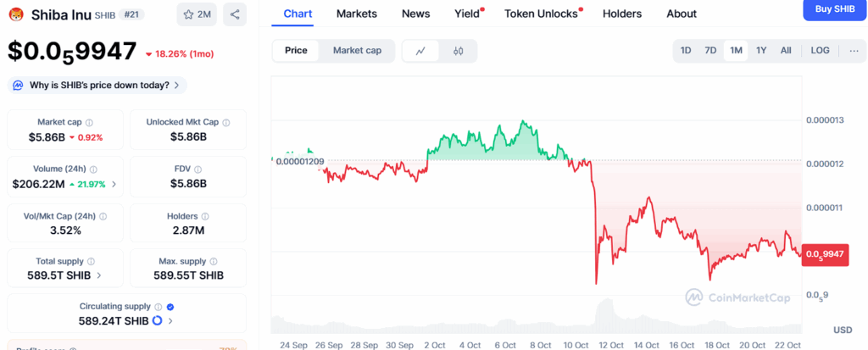Enable LOG scale on chart
Image resolution: width=868 pixels, height=350 pixels.
820,51
